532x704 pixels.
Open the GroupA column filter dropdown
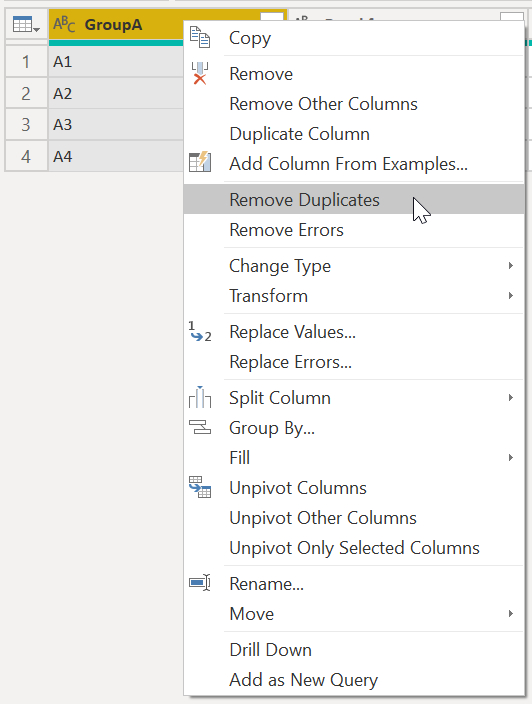272,17
